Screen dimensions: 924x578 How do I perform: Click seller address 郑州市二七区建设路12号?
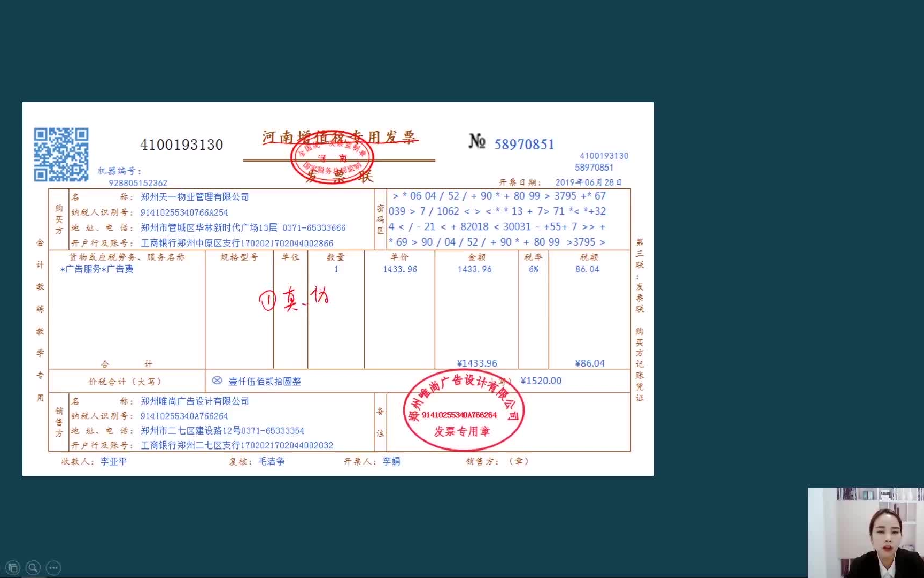point(191,431)
